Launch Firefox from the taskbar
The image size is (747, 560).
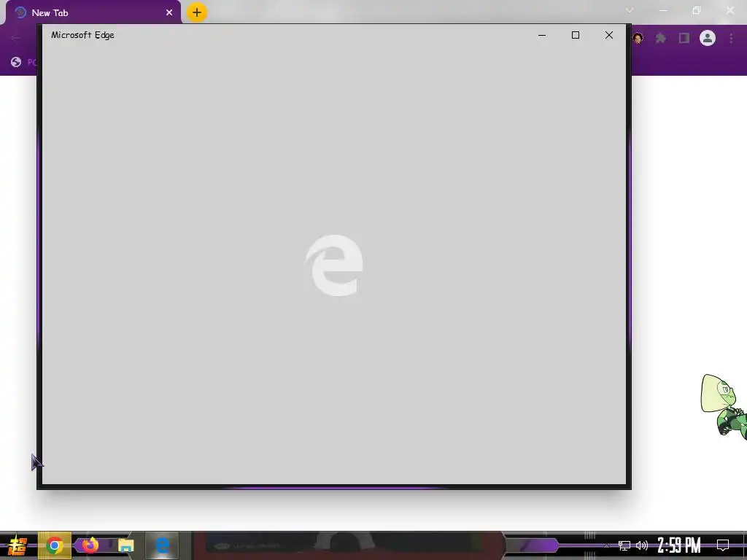(x=90, y=545)
